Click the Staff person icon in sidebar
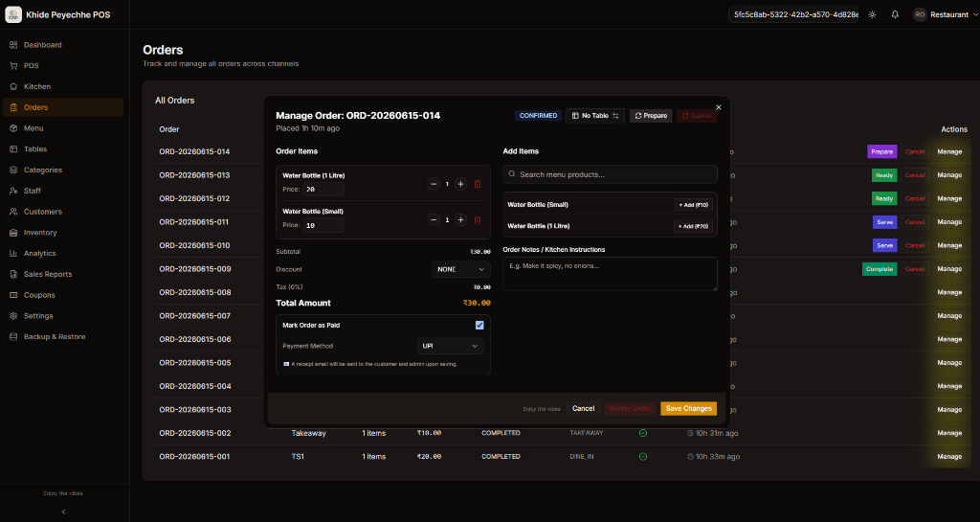The height and width of the screenshot is (522, 980). coord(13,191)
